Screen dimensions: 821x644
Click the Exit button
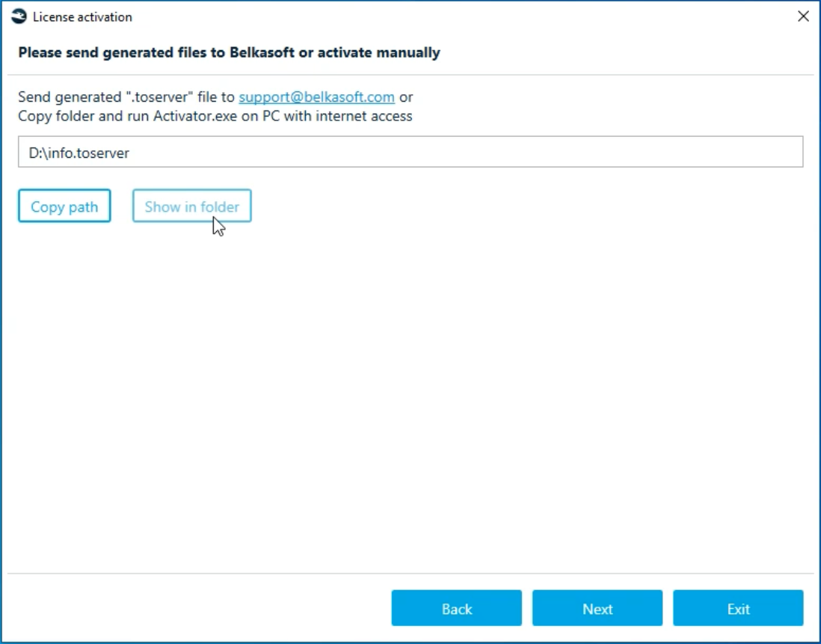coord(738,608)
